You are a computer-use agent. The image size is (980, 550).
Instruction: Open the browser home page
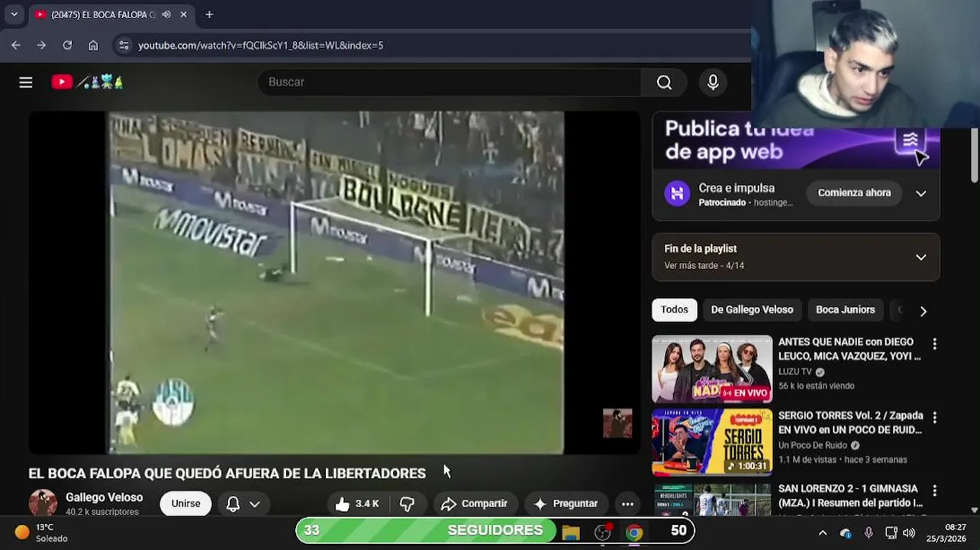(x=93, y=45)
